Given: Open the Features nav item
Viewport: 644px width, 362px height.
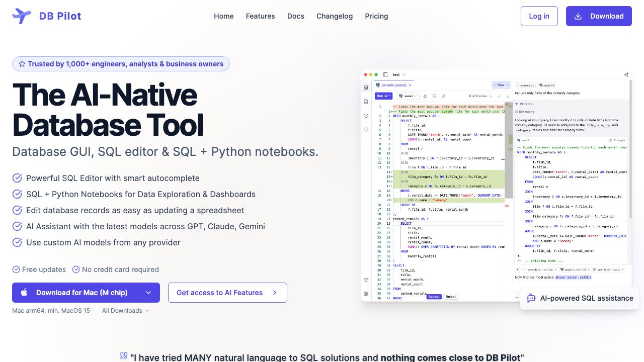Looking at the screenshot, I should tap(261, 16).
